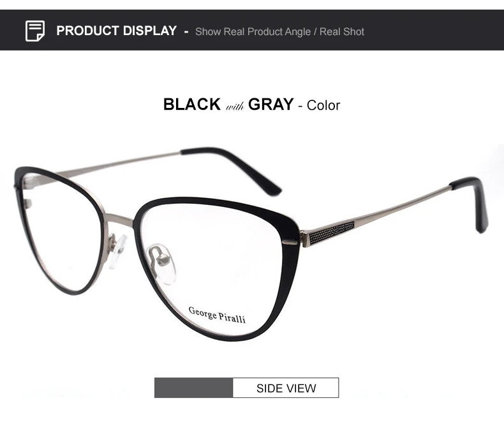Click the PRODUCT DISPLAY heading text

pos(116,31)
